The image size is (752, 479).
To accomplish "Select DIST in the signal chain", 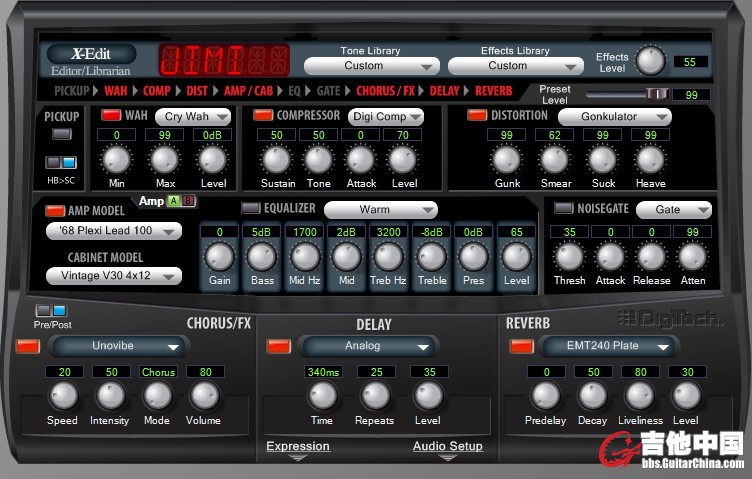I will [197, 91].
